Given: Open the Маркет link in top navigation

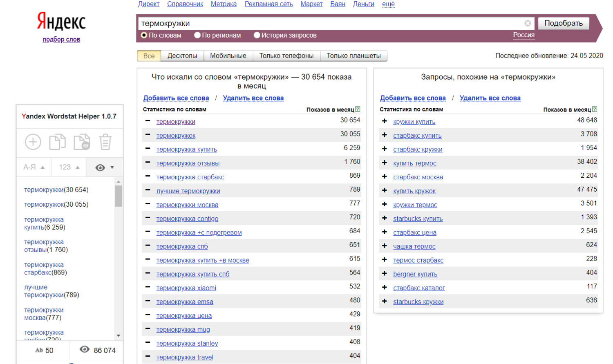Looking at the screenshot, I should coord(311,4).
